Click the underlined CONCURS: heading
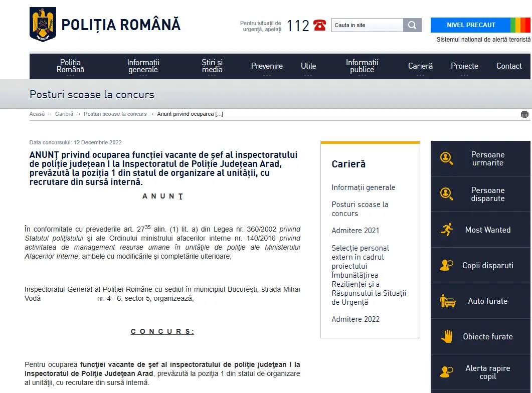The image size is (532, 393). (x=162, y=331)
